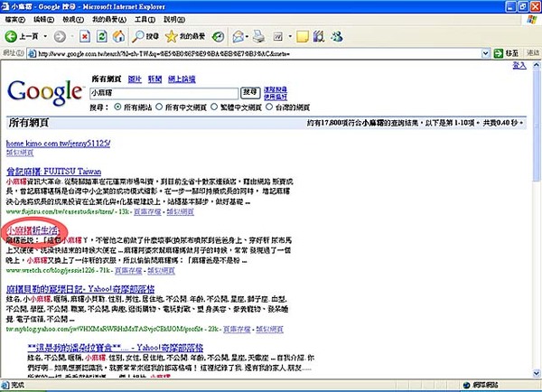
Task: Open 頁庫存檔 for tw.myblog.yahoo.com result
Action: (x=237, y=329)
